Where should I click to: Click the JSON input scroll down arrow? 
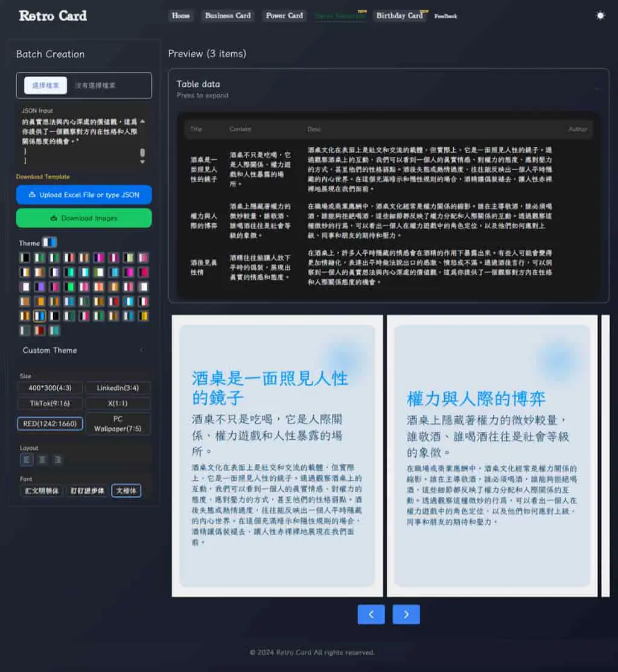point(142,162)
